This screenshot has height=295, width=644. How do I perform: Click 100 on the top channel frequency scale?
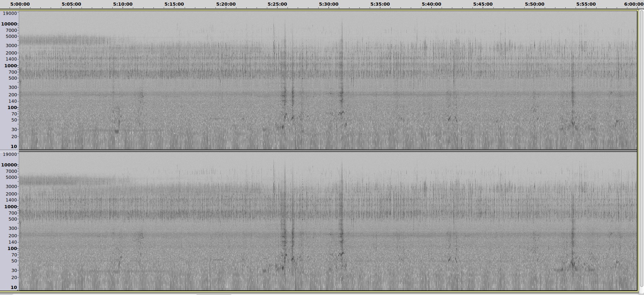click(x=12, y=107)
